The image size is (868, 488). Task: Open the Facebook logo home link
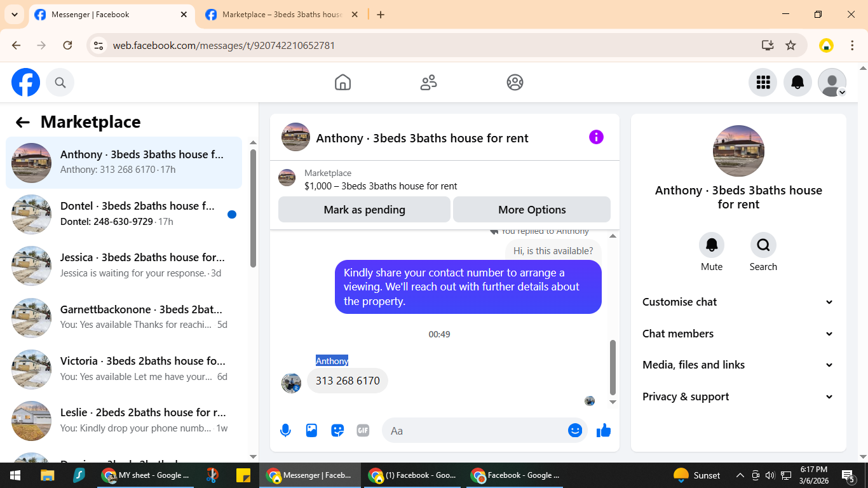pyautogui.click(x=25, y=83)
